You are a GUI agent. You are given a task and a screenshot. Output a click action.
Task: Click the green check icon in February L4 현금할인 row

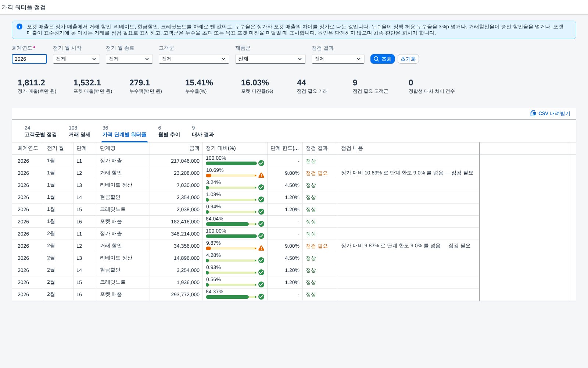[x=261, y=272]
